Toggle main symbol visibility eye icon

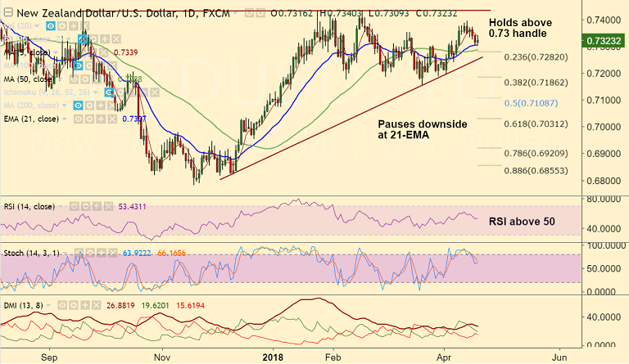click(249, 14)
